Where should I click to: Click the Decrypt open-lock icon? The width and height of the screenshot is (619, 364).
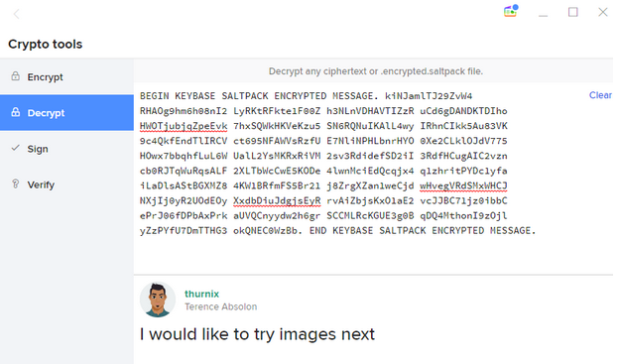(16, 112)
